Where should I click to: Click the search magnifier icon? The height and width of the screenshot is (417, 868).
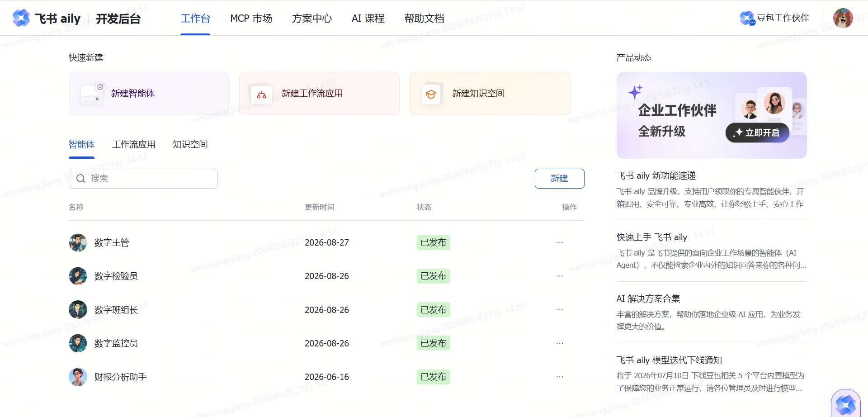81,179
